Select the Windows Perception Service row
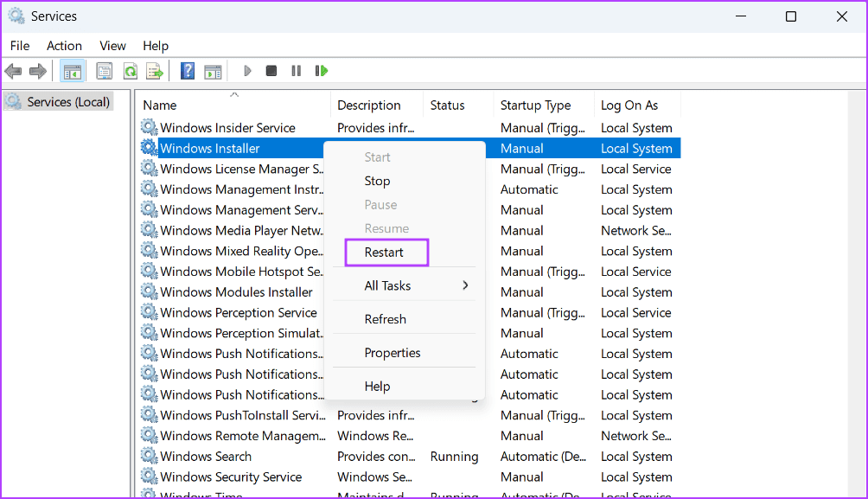The height and width of the screenshot is (499, 868). [410, 312]
